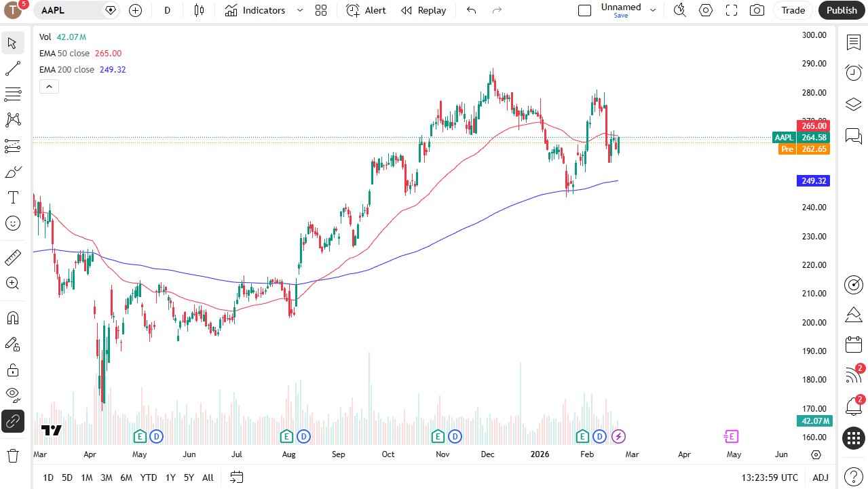Open the quick search icon
The width and height of the screenshot is (868, 489).
click(679, 10)
